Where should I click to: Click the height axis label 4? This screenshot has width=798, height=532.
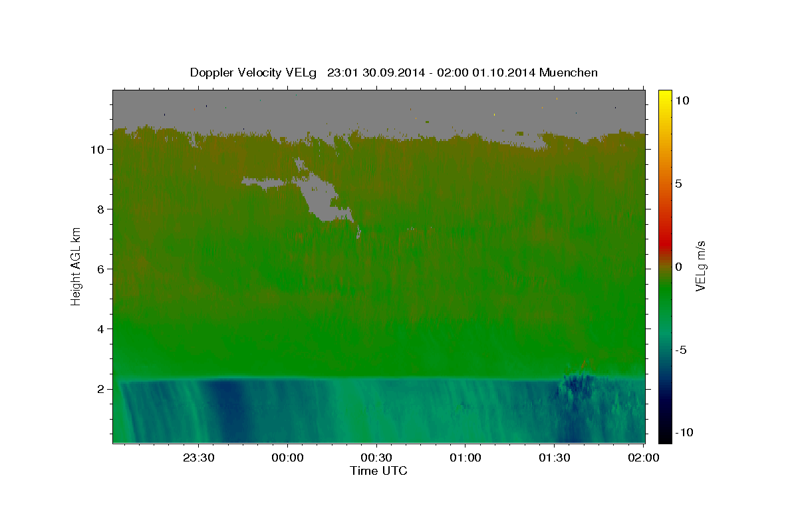click(x=100, y=329)
